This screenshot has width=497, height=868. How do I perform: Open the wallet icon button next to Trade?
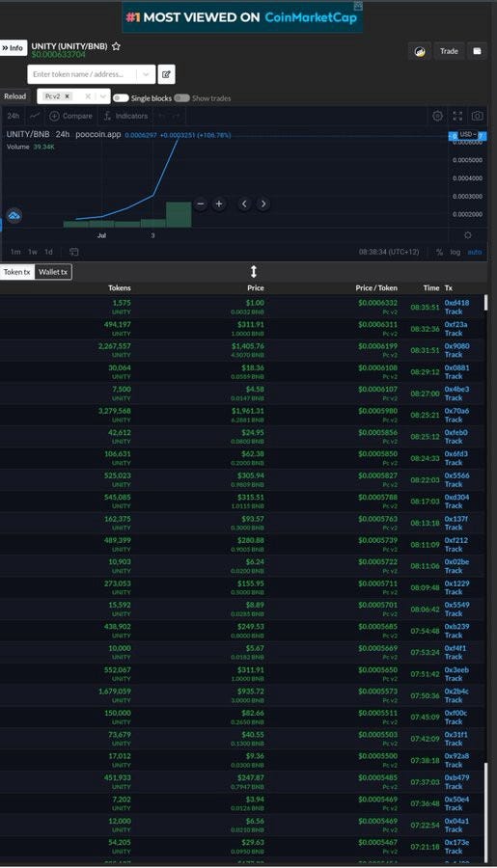[x=477, y=51]
